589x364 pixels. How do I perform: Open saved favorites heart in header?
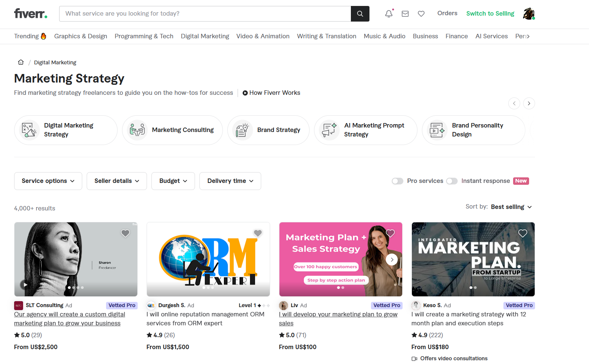tap(421, 14)
